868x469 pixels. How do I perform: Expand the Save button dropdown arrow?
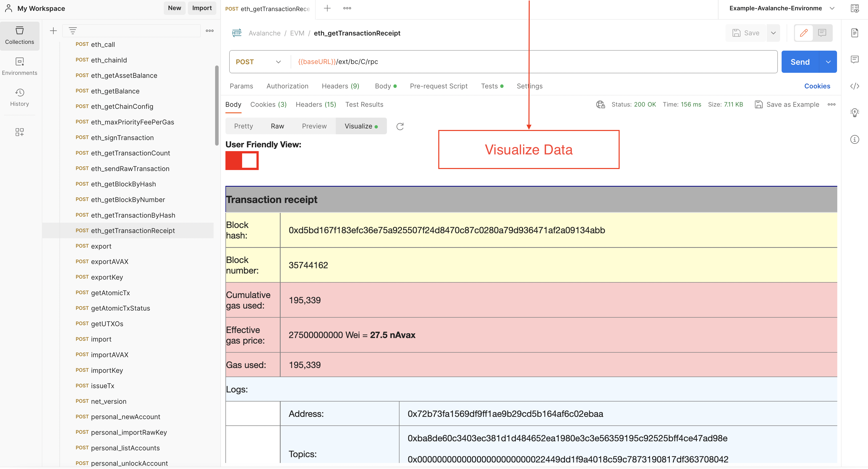coord(773,33)
